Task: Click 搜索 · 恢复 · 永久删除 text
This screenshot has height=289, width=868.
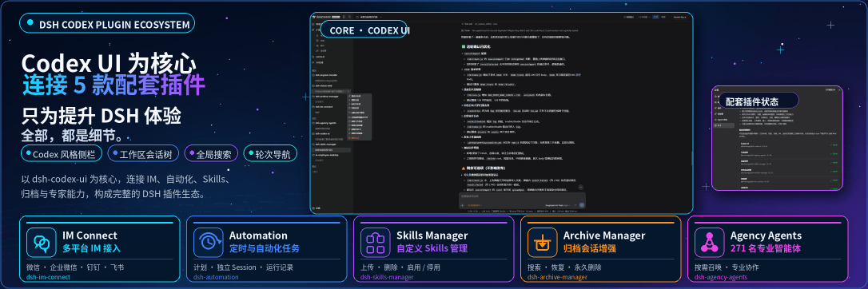Action: [564, 267]
